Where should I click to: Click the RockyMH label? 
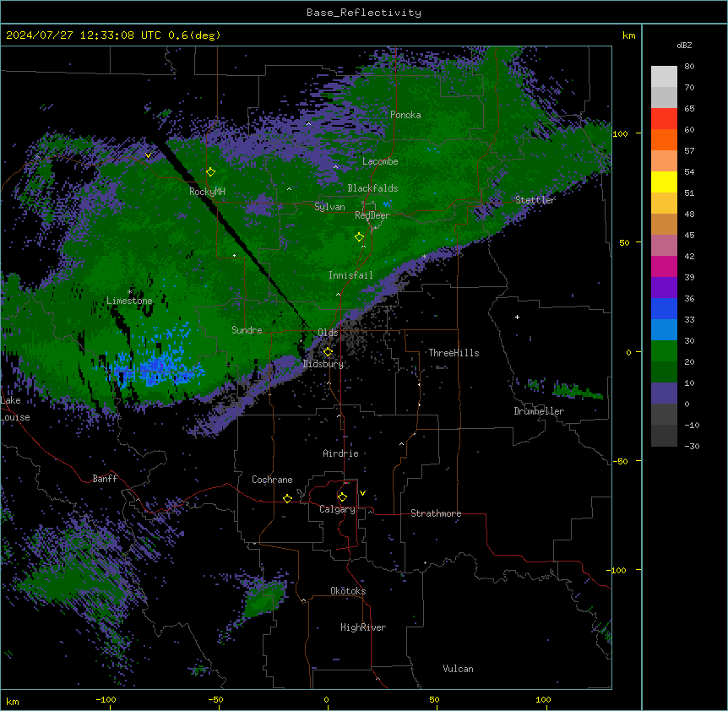point(207,192)
